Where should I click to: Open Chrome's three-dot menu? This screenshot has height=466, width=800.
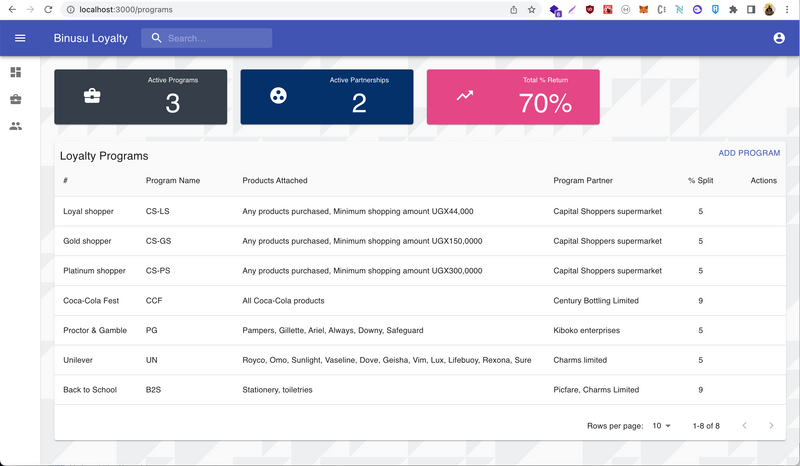787,9
